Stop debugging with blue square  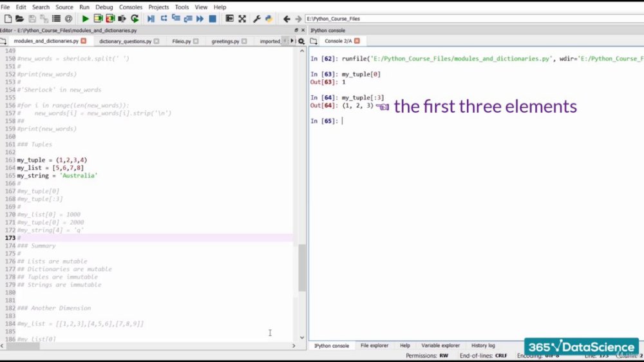click(213, 19)
